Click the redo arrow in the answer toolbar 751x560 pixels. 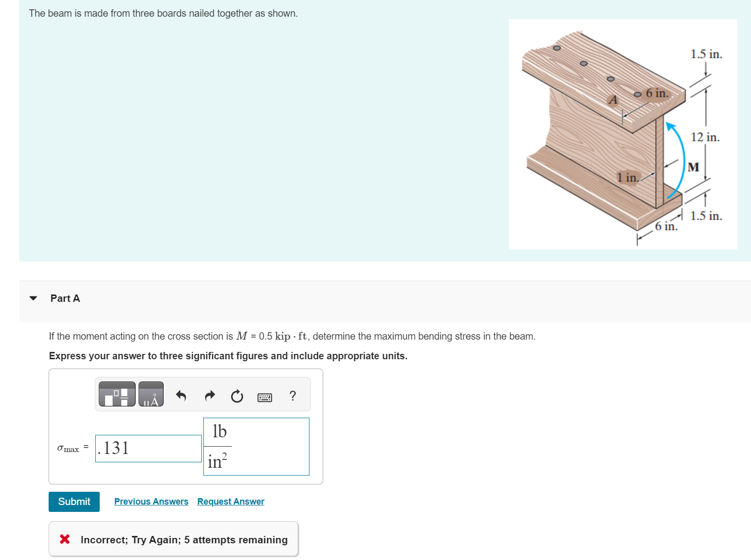tap(209, 396)
